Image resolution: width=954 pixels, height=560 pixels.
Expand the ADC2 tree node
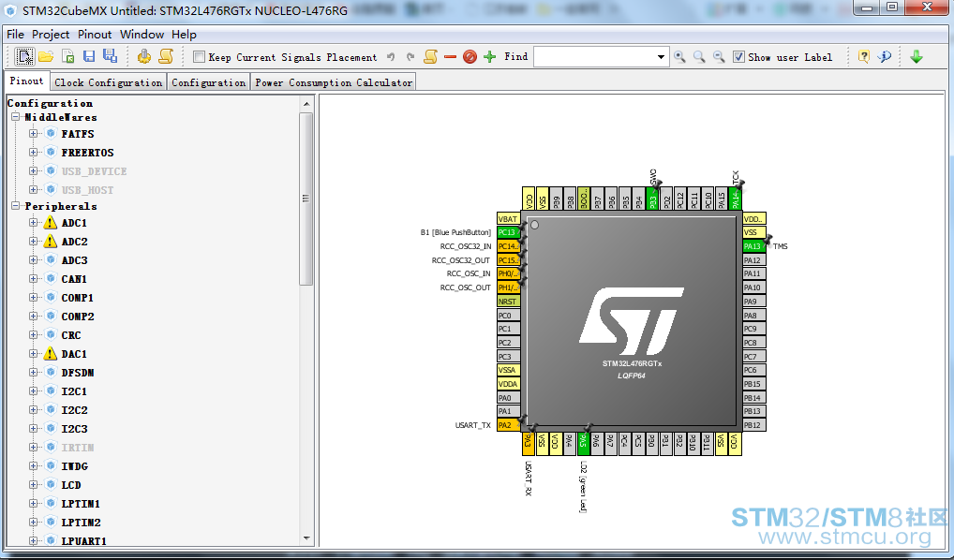[34, 242]
